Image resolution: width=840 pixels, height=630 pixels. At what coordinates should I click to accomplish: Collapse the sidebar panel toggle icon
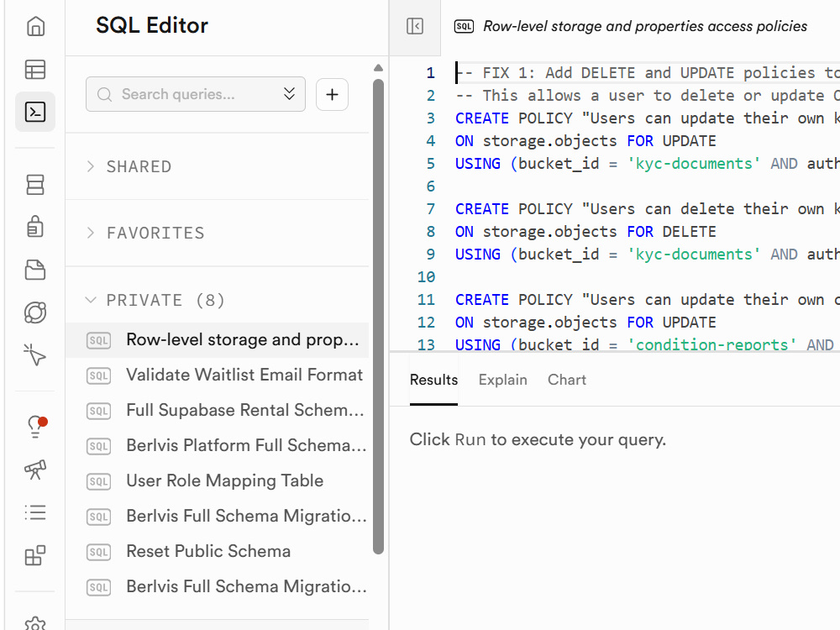(415, 26)
